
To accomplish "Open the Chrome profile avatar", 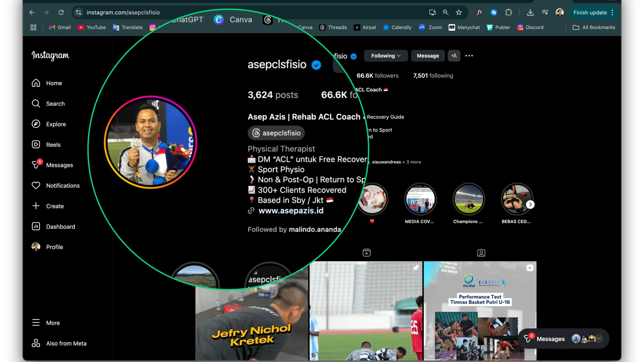I will click(560, 12).
